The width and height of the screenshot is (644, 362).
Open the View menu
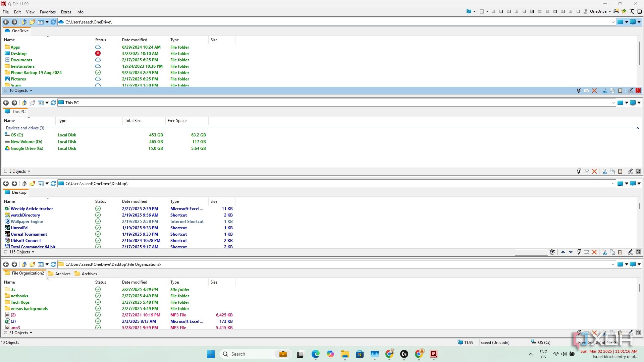(30, 12)
